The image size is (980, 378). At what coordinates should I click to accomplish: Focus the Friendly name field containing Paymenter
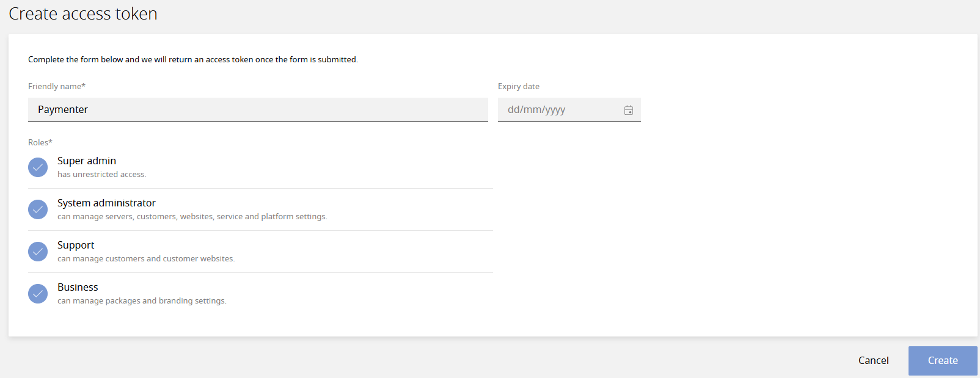(258, 110)
